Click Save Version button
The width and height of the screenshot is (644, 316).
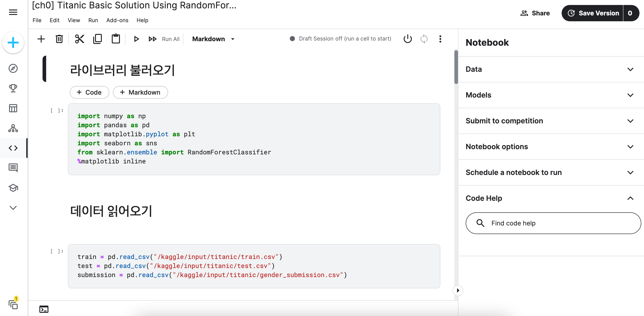(x=593, y=13)
